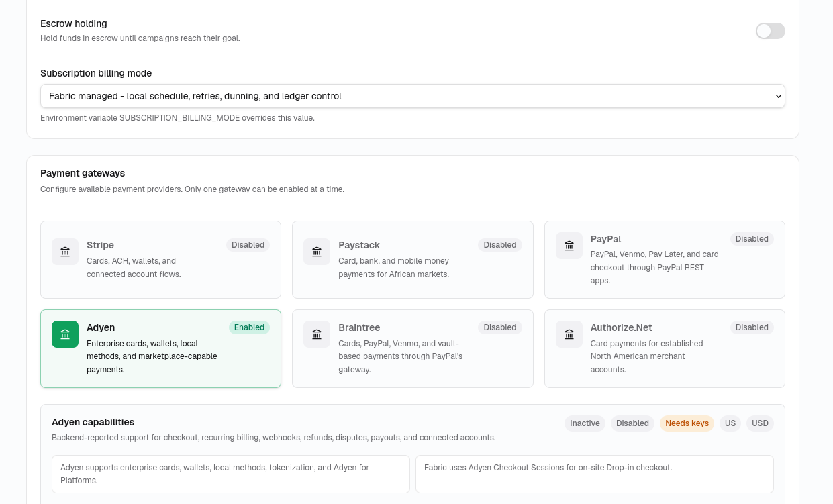Screen dimensions: 833x504
Task: Toggle the Escrow holding switch
Action: point(771,31)
